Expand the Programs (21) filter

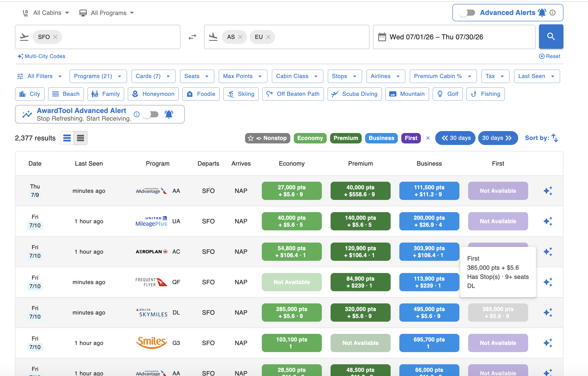(x=98, y=76)
